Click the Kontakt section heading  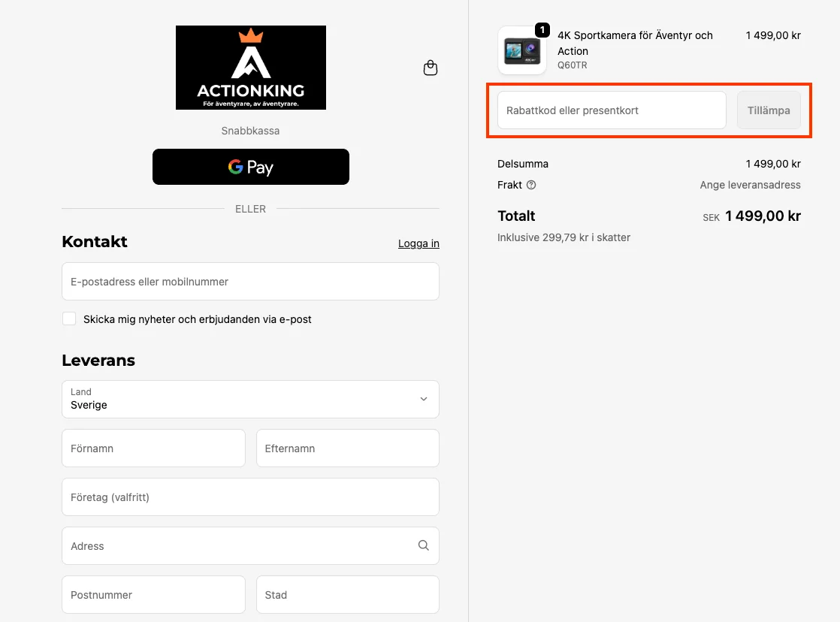[x=95, y=242]
